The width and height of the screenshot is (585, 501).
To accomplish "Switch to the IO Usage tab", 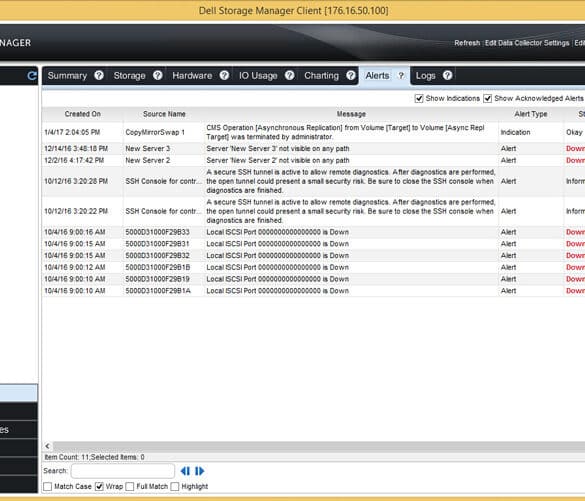I will (258, 76).
